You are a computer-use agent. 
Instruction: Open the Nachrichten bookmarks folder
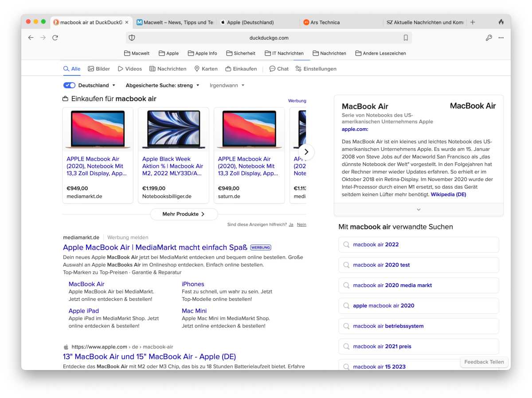329,53
